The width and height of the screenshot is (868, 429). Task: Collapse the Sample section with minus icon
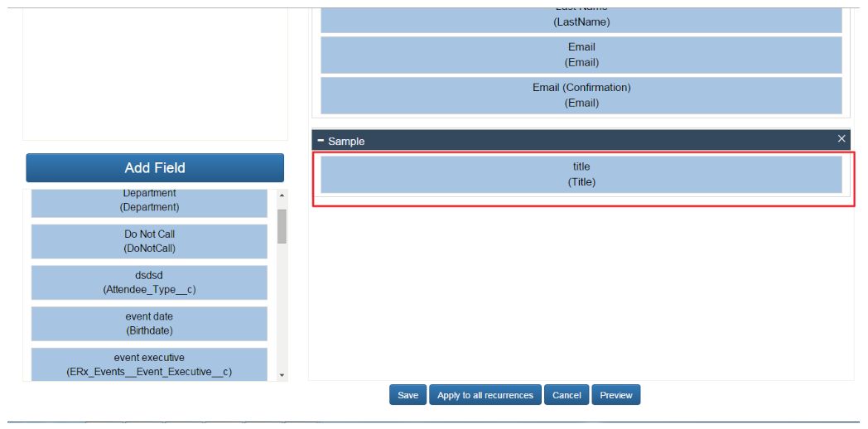[321, 141]
